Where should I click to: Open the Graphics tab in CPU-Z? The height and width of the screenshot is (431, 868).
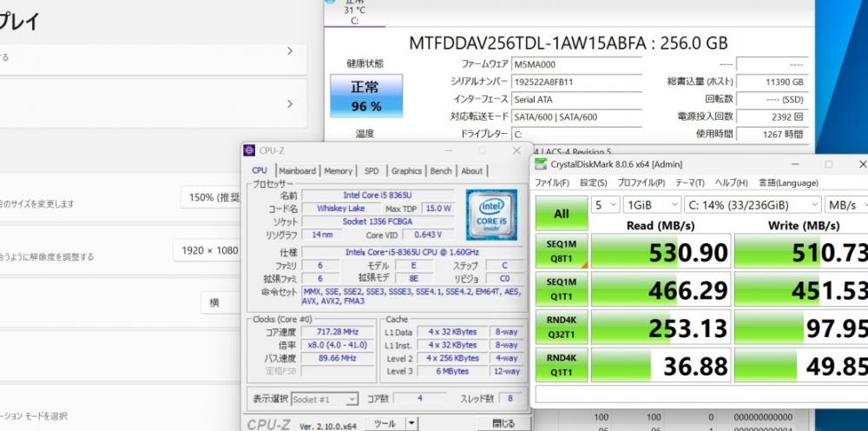coord(406,171)
